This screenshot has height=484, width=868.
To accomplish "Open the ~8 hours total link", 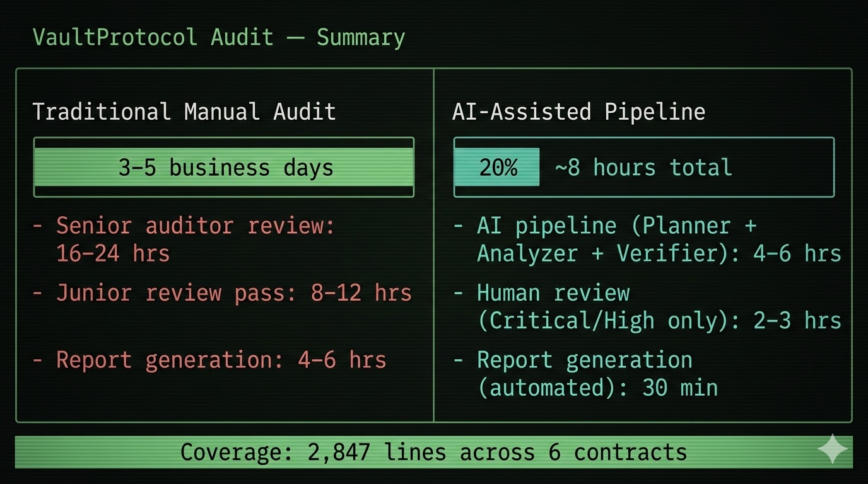I will [x=643, y=166].
